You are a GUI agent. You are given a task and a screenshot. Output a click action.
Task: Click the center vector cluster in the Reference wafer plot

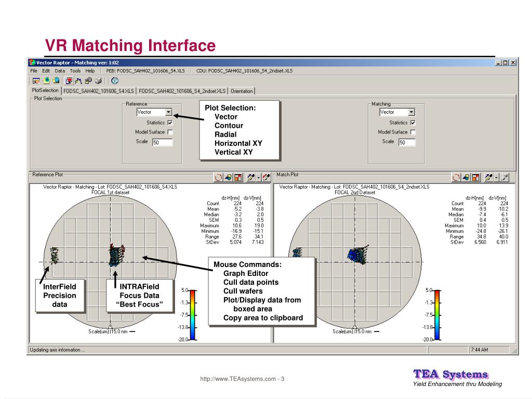pyautogui.click(x=116, y=255)
